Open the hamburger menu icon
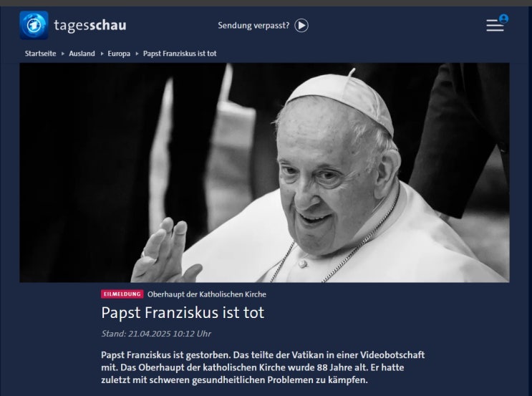The height and width of the screenshot is (396, 532). pyautogui.click(x=495, y=26)
